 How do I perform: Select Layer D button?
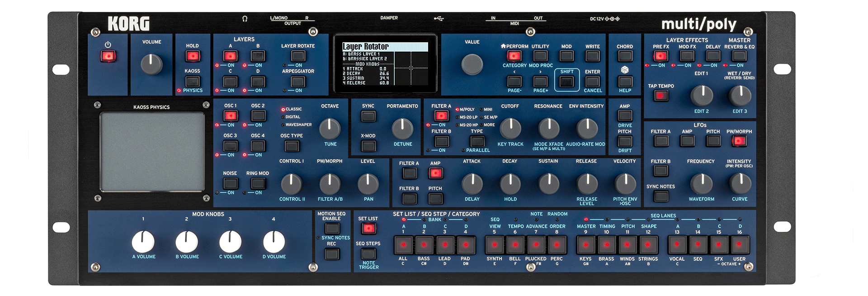258,81
